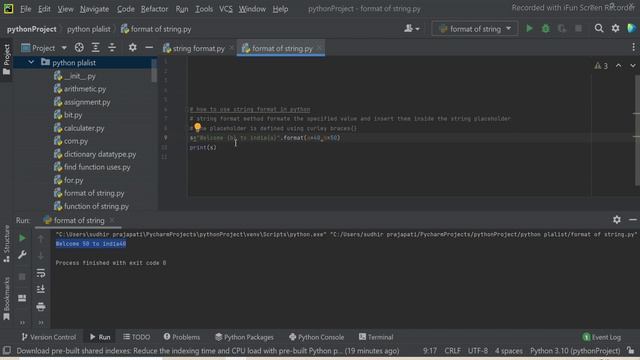The image size is (640, 360).
Task: Run the format of string configuration
Action: tap(529, 29)
